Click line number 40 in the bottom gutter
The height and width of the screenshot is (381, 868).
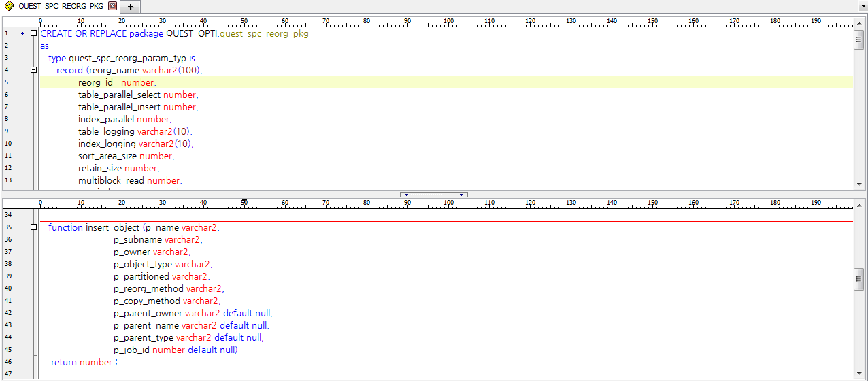pos(7,288)
